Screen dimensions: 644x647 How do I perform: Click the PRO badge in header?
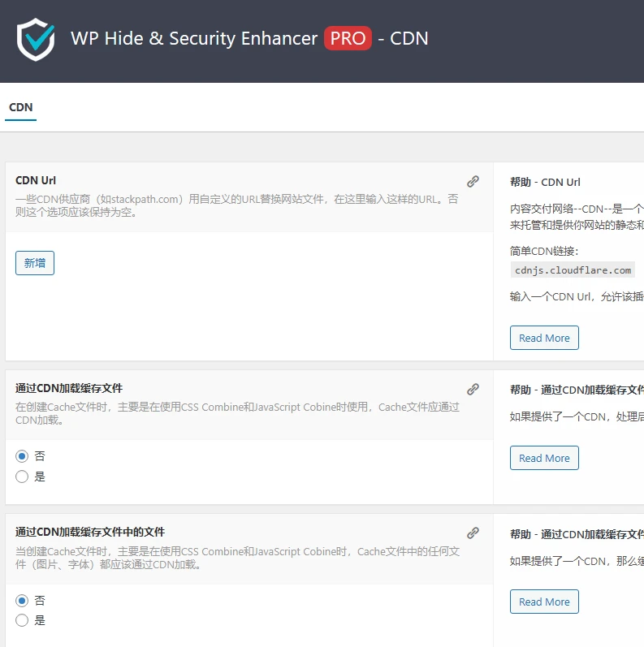click(348, 38)
